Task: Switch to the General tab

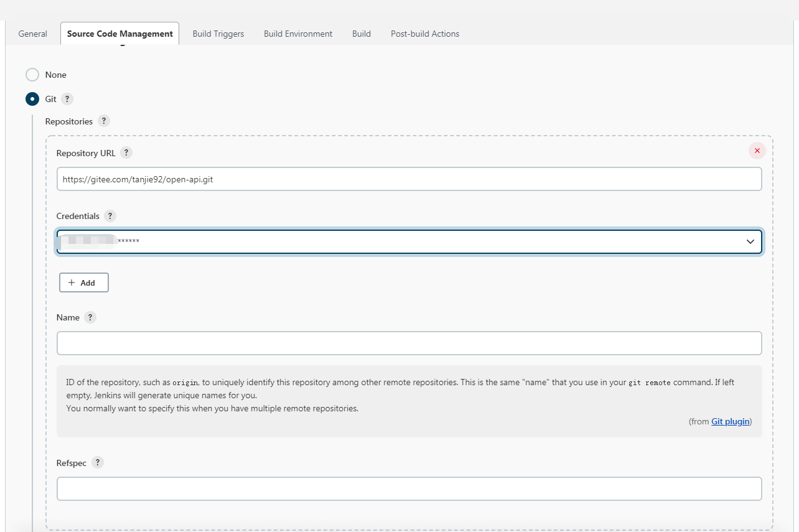Action: [x=32, y=34]
